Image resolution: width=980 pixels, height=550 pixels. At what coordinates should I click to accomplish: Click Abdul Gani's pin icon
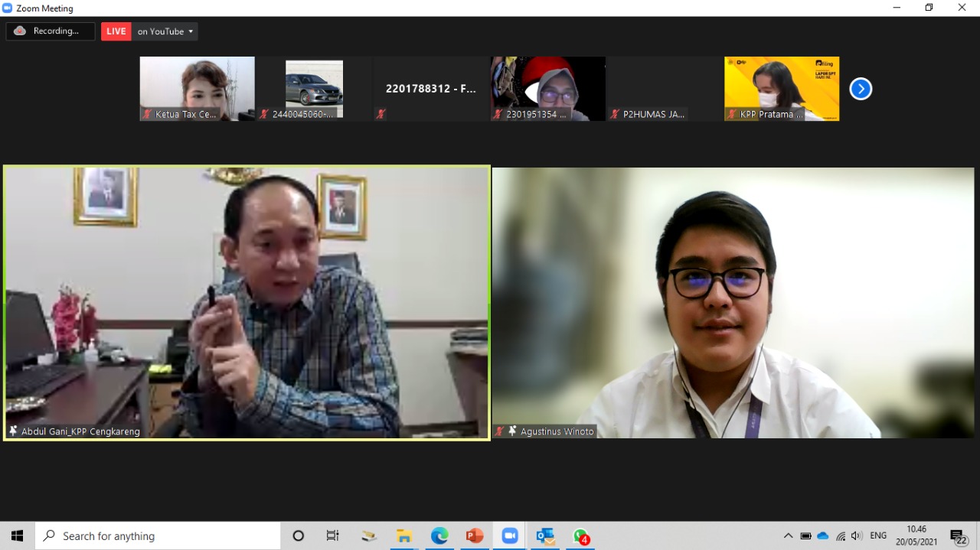pyautogui.click(x=13, y=431)
